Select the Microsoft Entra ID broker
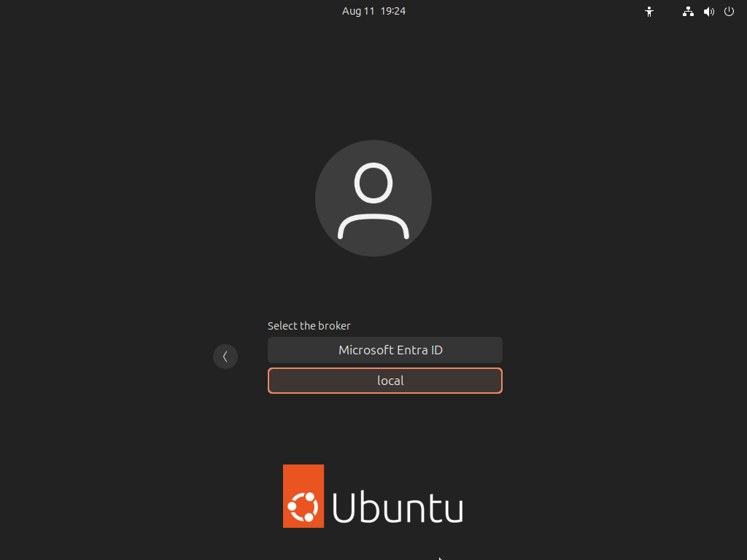The height and width of the screenshot is (560, 747). click(x=385, y=350)
